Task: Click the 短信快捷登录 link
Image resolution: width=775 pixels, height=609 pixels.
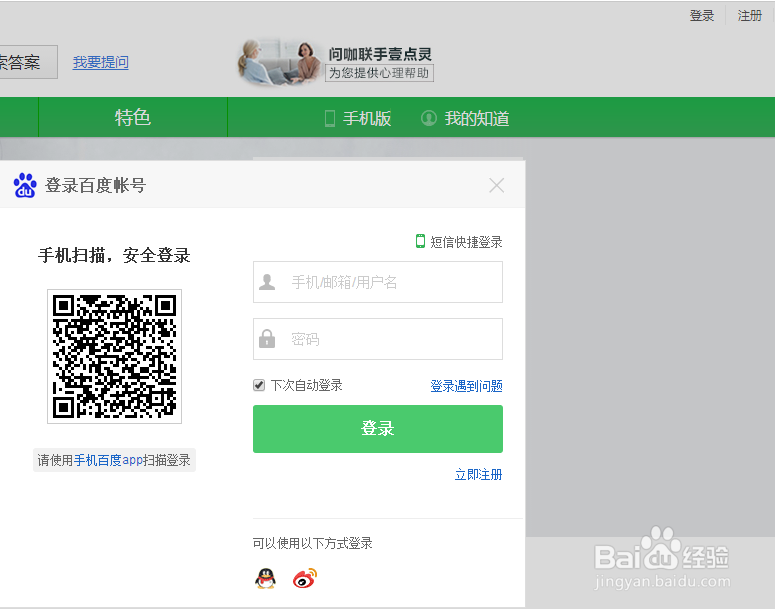Action: click(x=466, y=242)
